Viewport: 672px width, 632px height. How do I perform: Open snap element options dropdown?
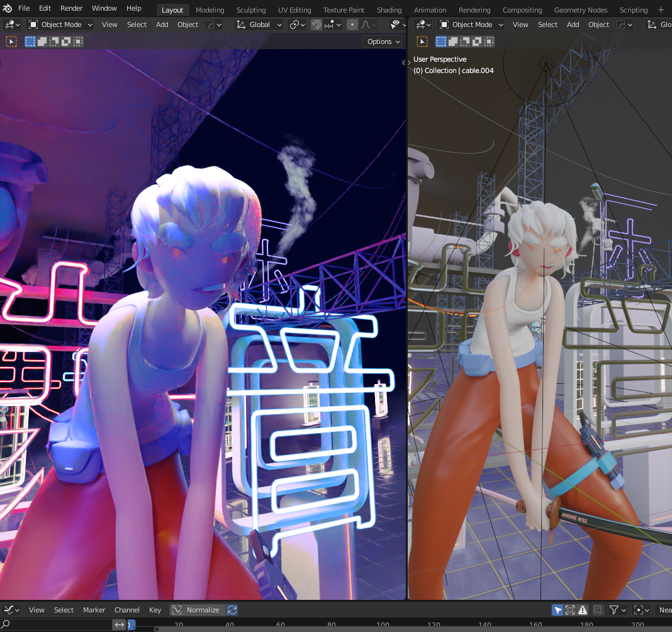pos(333,25)
